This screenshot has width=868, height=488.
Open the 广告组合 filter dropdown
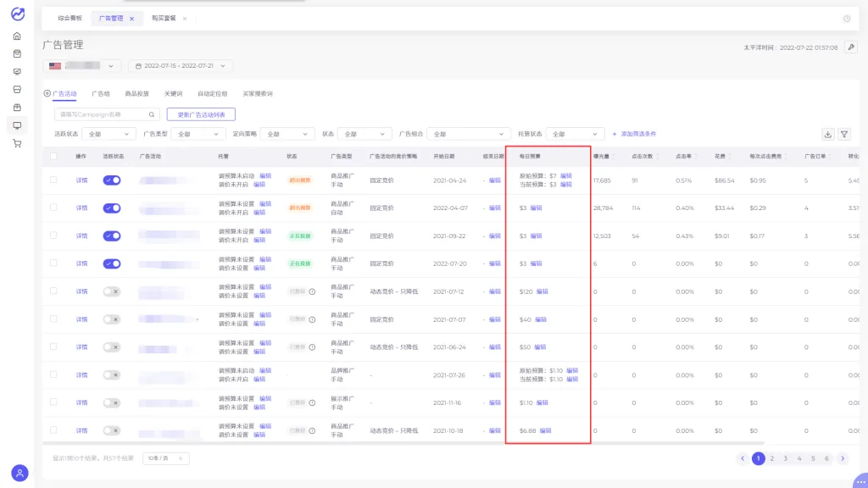click(468, 134)
